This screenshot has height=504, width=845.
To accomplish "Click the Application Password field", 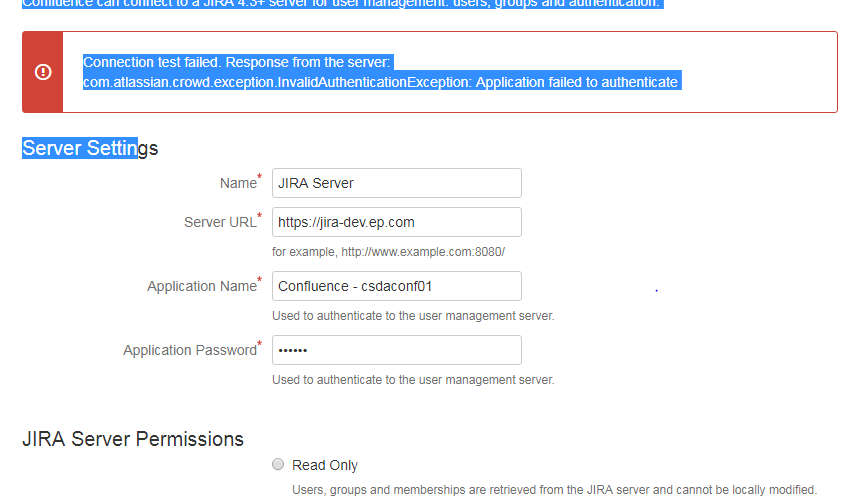I will coord(397,350).
